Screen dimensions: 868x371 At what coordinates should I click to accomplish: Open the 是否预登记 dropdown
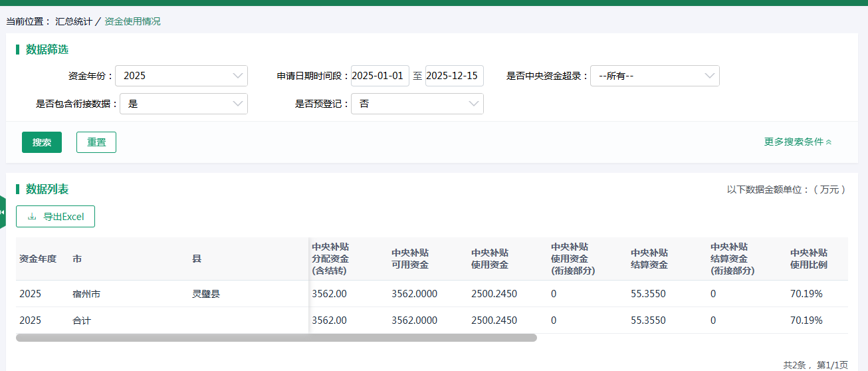tap(417, 104)
